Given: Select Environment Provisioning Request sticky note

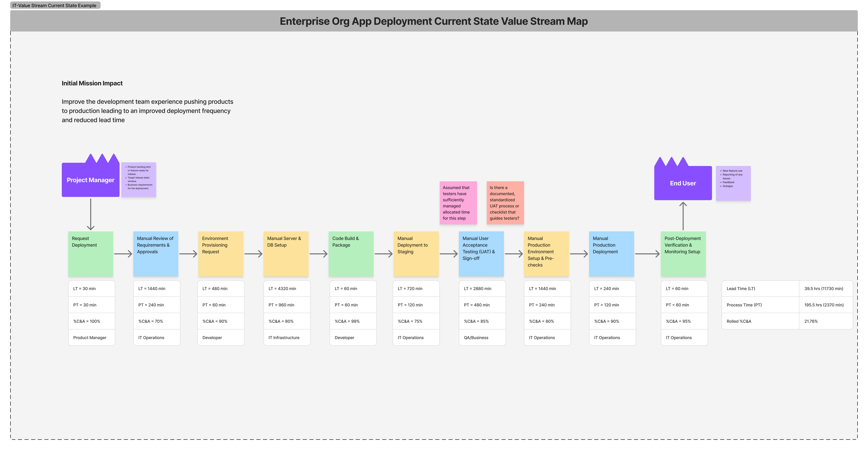Looking at the screenshot, I should (x=221, y=254).
